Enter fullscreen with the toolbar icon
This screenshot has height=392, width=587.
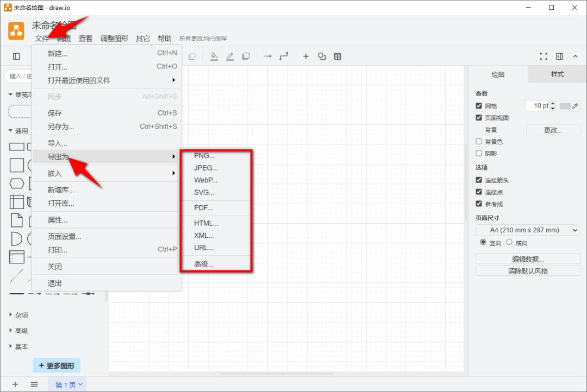click(544, 56)
